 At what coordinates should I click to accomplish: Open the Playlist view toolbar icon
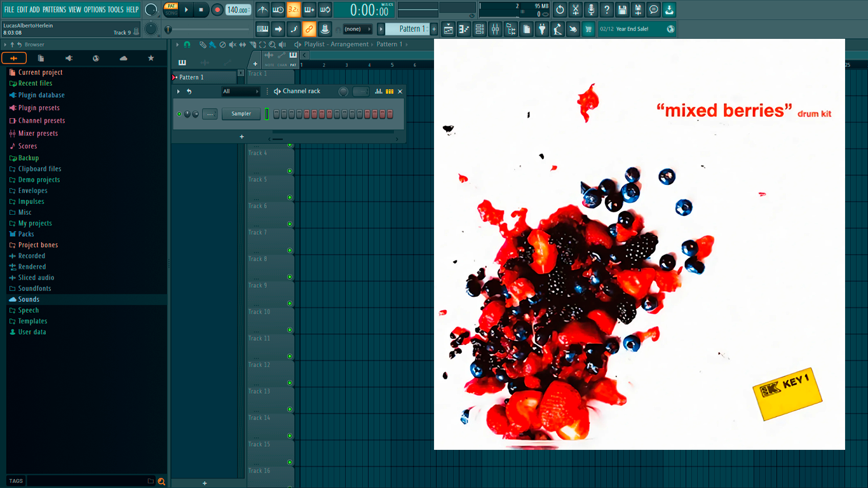click(x=449, y=29)
